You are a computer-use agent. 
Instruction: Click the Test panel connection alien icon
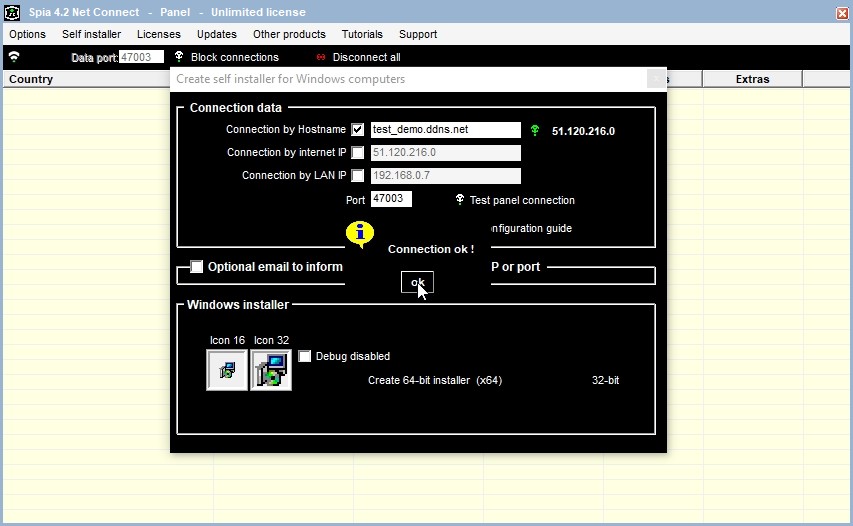tap(460, 200)
